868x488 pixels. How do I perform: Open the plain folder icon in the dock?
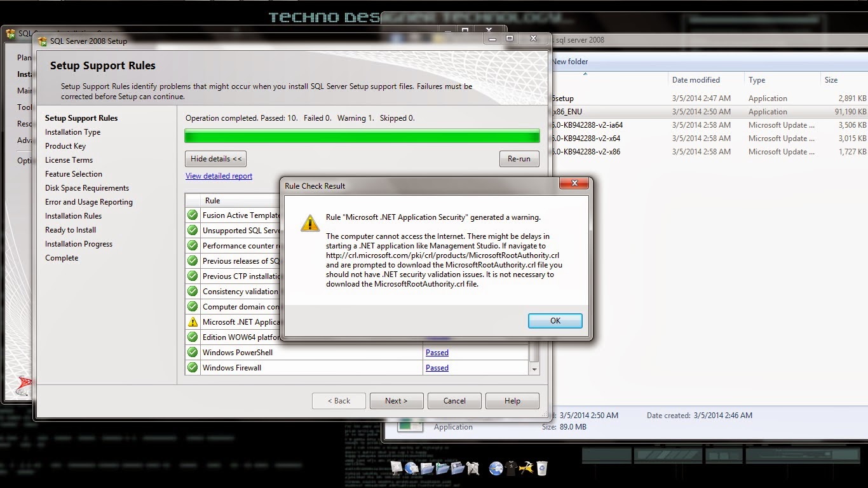(x=427, y=469)
